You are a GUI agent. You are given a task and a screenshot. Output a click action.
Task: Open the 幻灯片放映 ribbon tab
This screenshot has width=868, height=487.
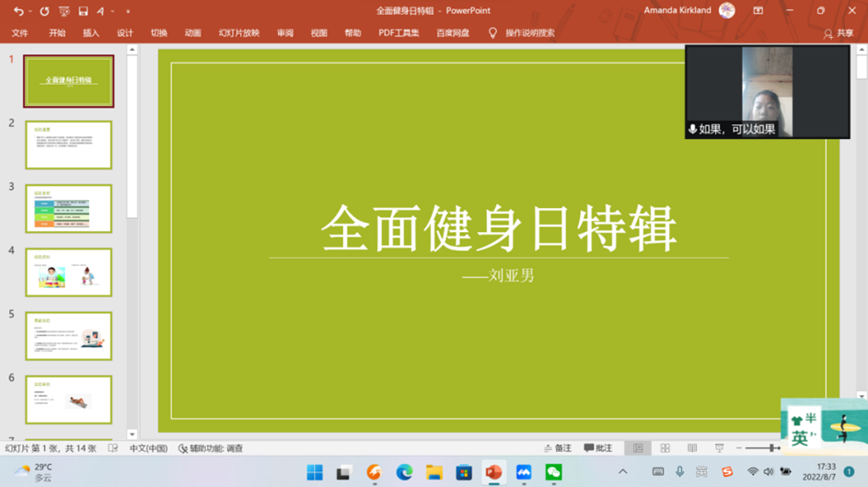(238, 33)
